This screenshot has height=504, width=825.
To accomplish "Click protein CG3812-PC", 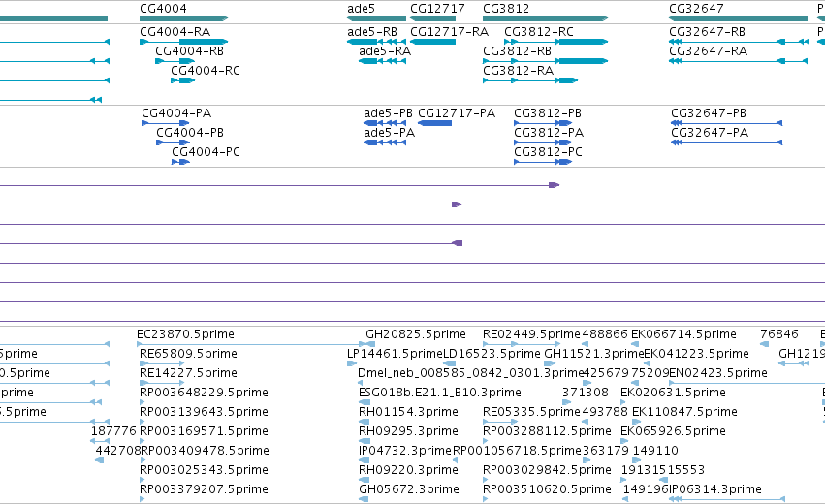I will tap(549, 152).
